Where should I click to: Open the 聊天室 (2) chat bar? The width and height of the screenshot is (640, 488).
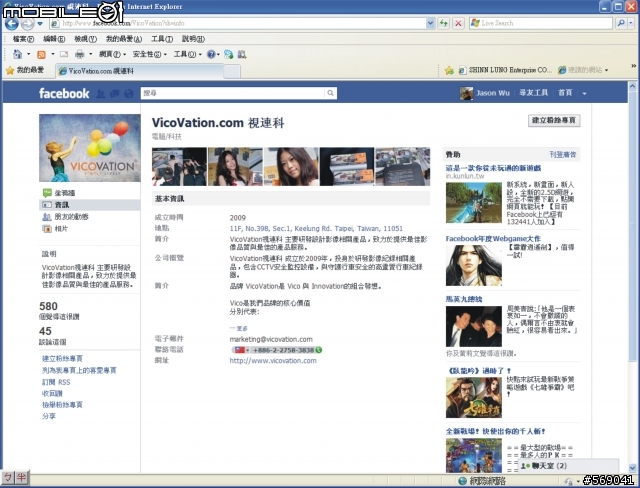pos(568,466)
